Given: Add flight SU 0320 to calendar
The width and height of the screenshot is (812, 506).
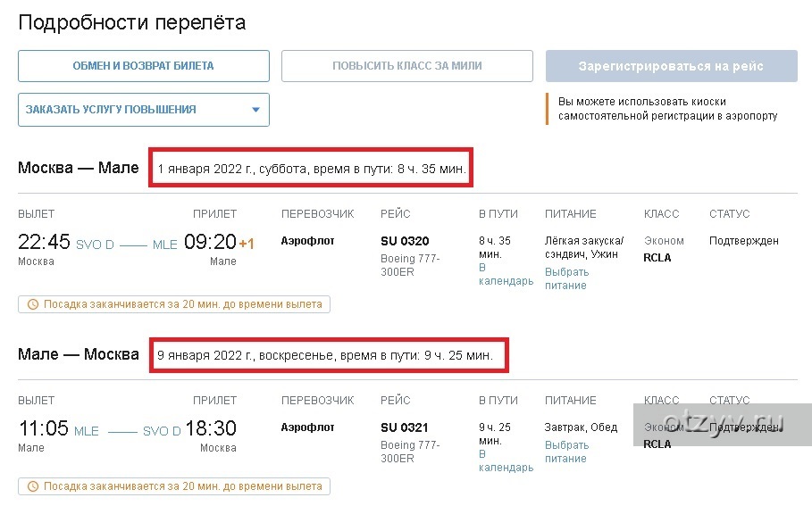Looking at the screenshot, I should (506, 274).
